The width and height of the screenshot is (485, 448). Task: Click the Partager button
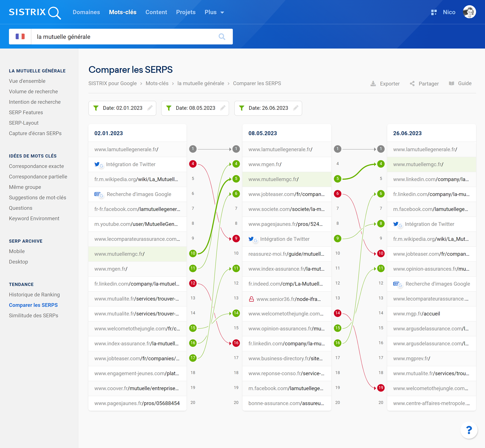coord(424,84)
